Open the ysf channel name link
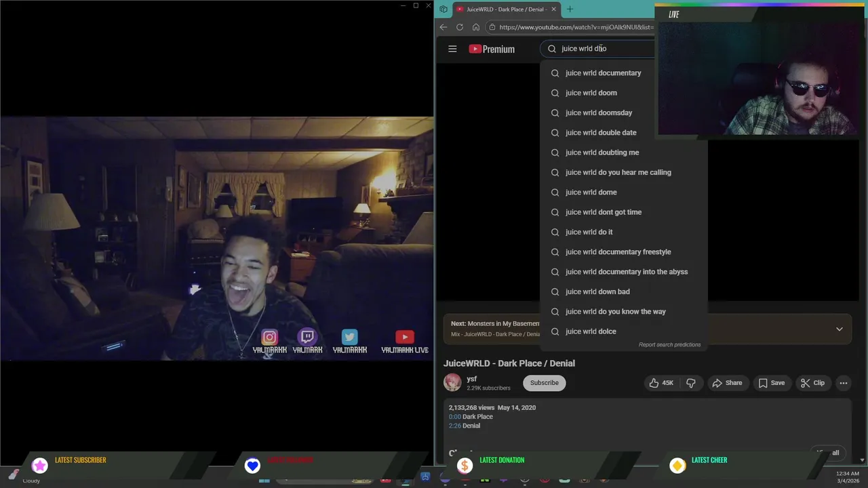The height and width of the screenshot is (488, 868). point(472,379)
